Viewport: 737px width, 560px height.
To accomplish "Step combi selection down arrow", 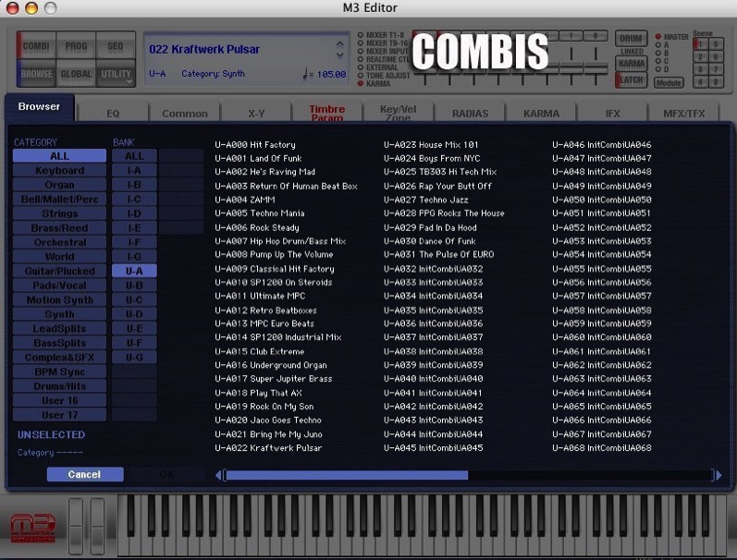I will 339,55.
